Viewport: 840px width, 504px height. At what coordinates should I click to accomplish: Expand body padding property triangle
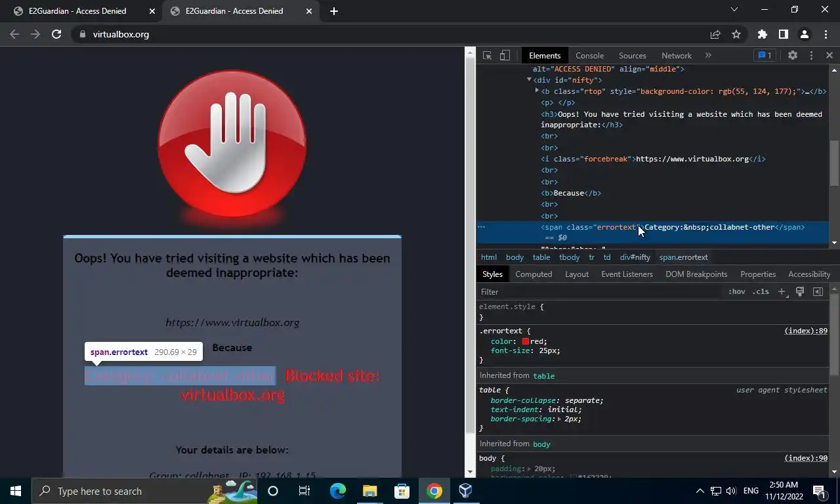tap(530, 469)
